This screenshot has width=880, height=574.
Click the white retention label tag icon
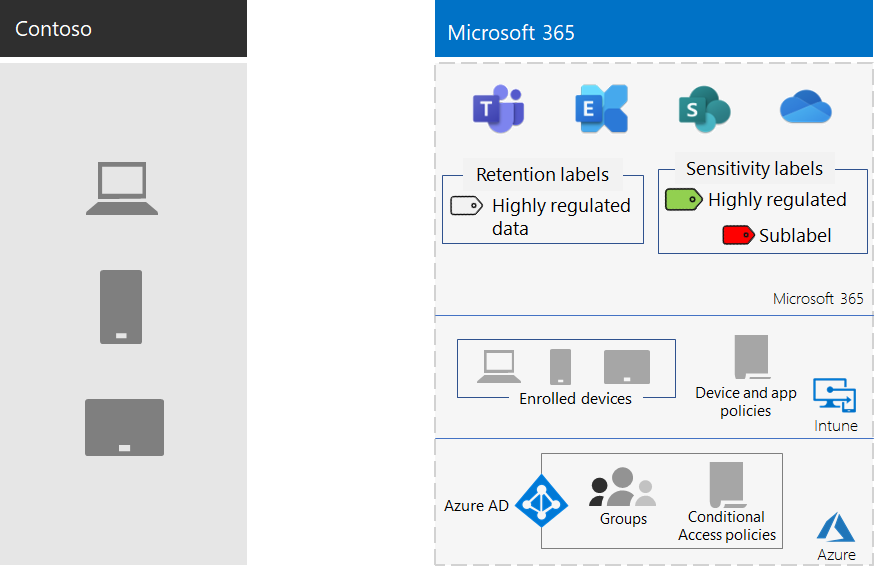click(x=466, y=205)
